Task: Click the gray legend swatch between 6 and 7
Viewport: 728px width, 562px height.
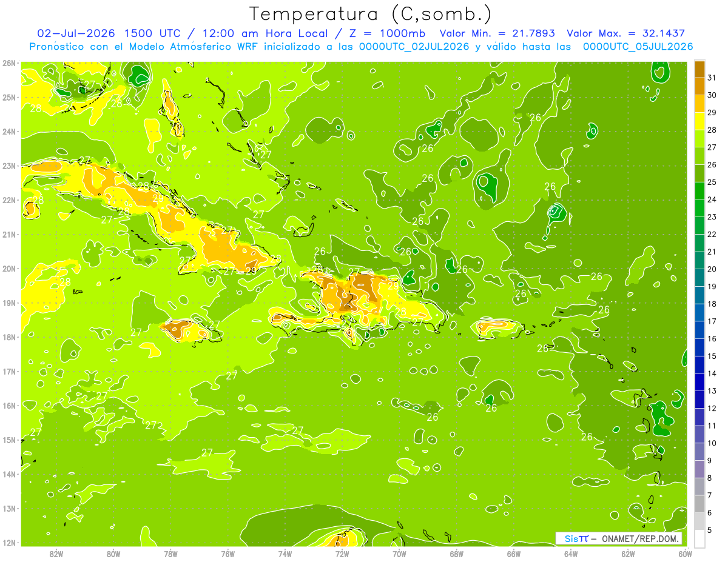Action: [x=699, y=504]
